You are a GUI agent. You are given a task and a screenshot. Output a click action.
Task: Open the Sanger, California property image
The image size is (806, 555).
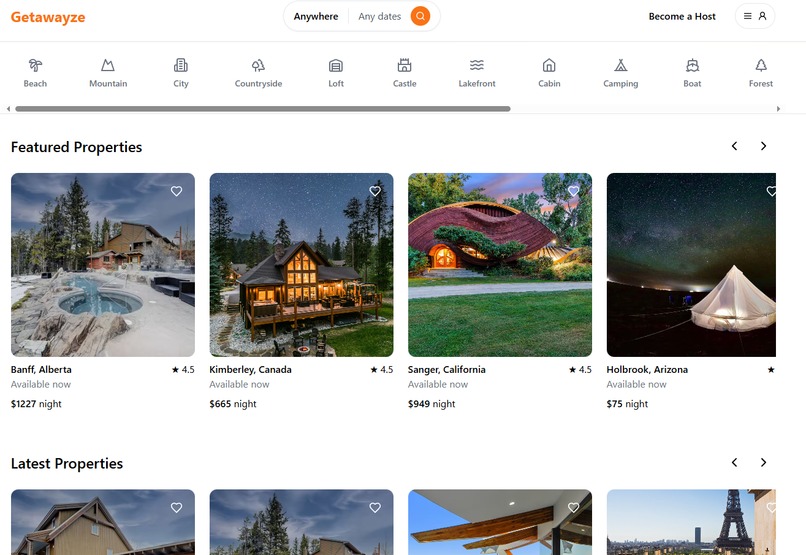tap(500, 265)
